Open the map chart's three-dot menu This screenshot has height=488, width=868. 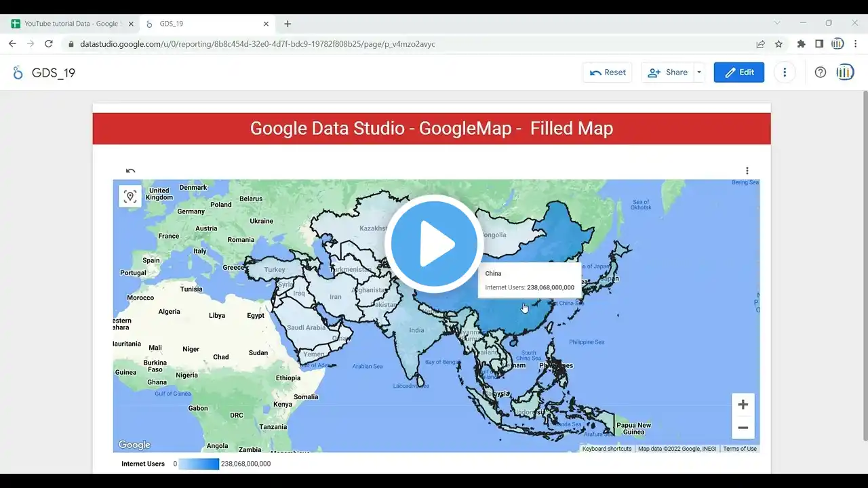tap(747, 171)
